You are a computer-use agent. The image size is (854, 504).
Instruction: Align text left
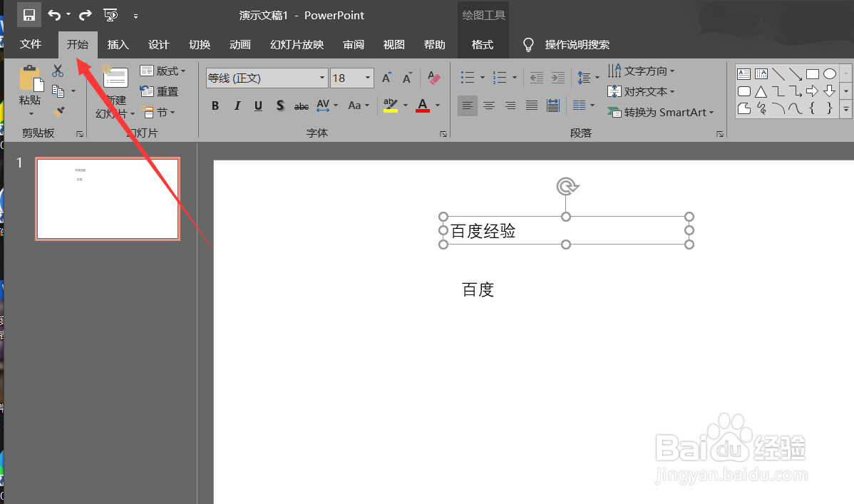coord(468,106)
